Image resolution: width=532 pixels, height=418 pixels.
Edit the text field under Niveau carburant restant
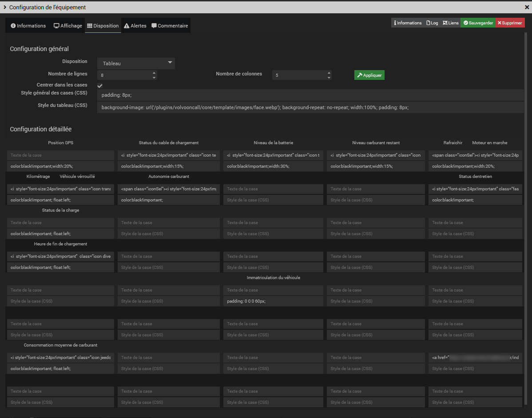click(376, 155)
